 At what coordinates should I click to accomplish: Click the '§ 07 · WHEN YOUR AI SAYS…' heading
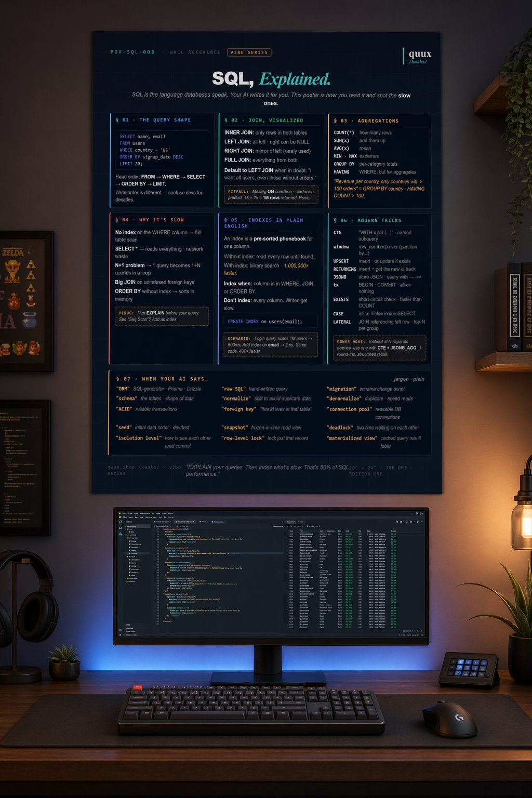tap(162, 379)
